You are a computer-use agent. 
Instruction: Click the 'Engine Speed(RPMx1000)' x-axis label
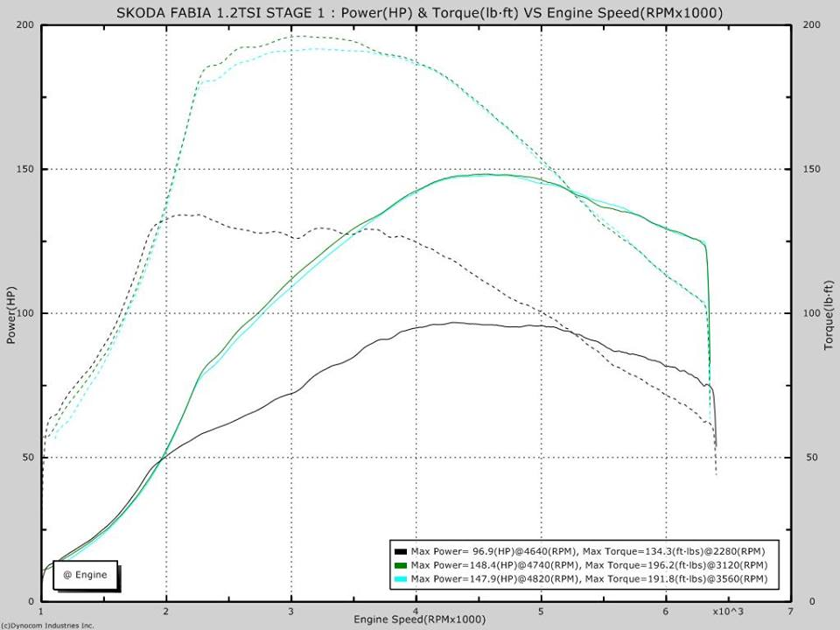419,619
